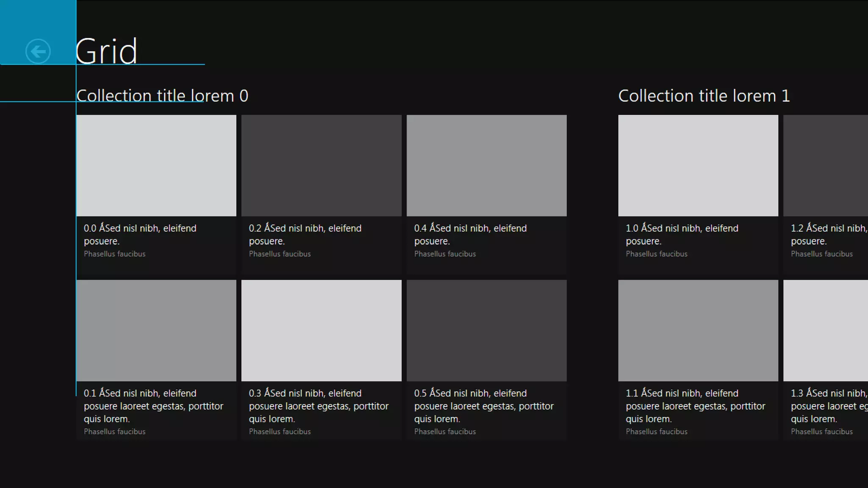Click the Phasellus faucibus subtitle under item 1.0
Viewport: 868px width, 488px height.
coord(657,254)
